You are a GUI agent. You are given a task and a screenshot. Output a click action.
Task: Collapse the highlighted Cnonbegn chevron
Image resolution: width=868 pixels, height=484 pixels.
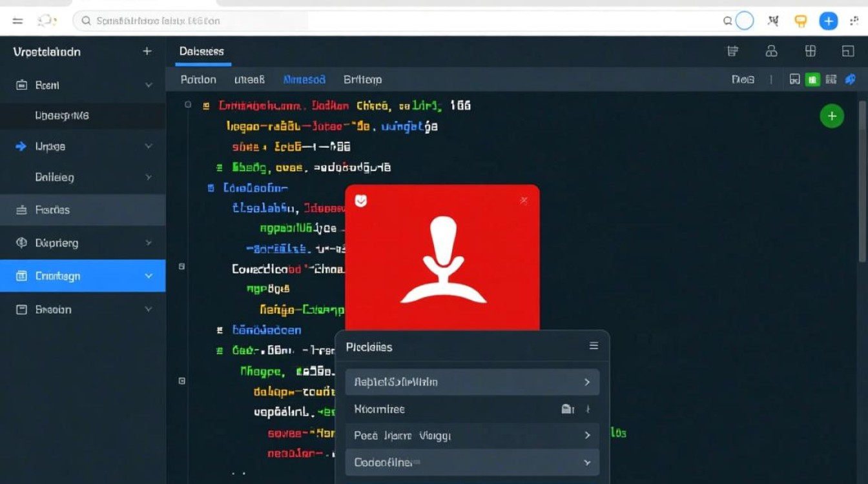point(149,276)
